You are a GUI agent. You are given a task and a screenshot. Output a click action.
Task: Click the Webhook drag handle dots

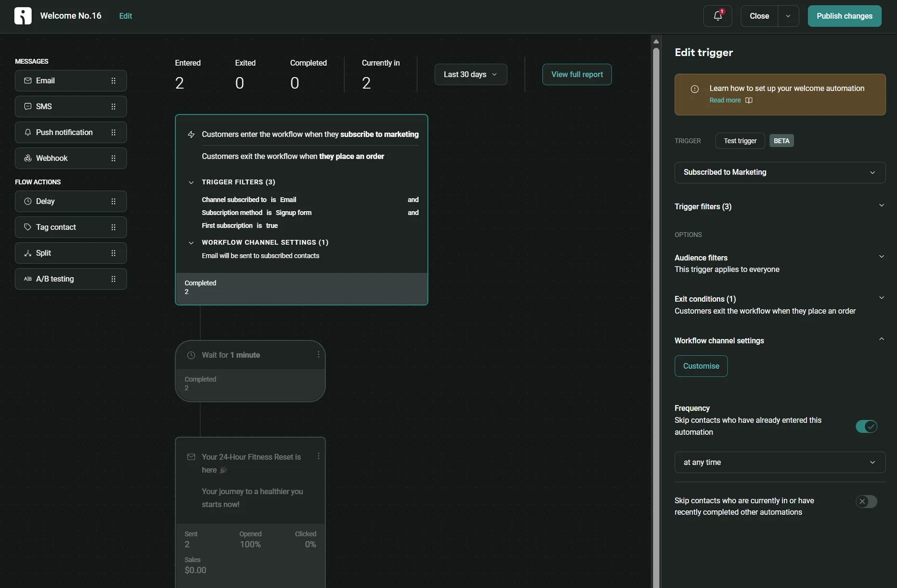coord(114,158)
